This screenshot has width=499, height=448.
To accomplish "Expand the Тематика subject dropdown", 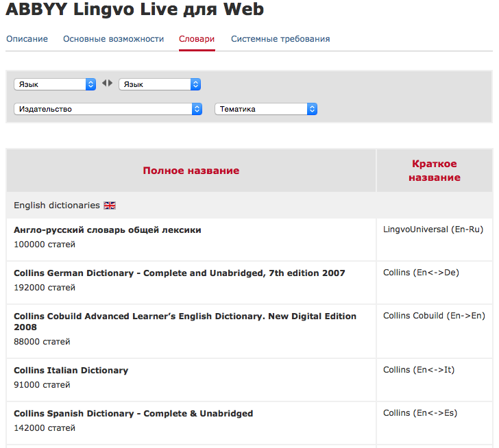I will [x=265, y=109].
